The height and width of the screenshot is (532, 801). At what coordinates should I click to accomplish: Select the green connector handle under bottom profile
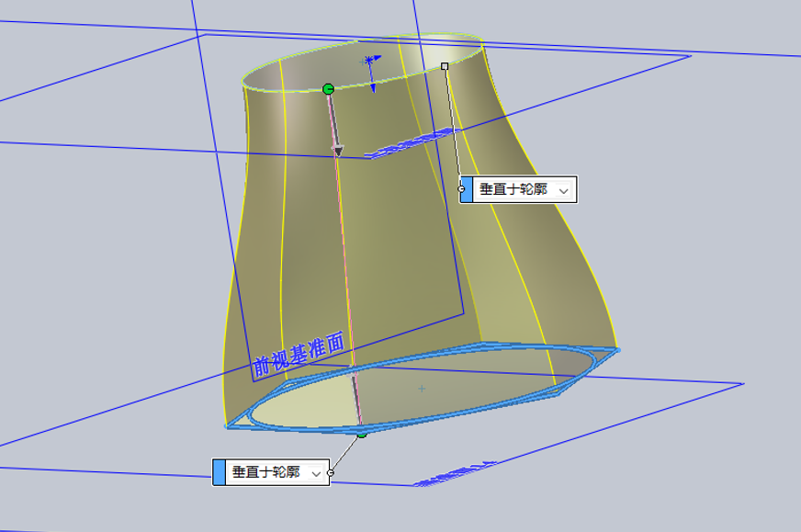pyautogui.click(x=362, y=435)
